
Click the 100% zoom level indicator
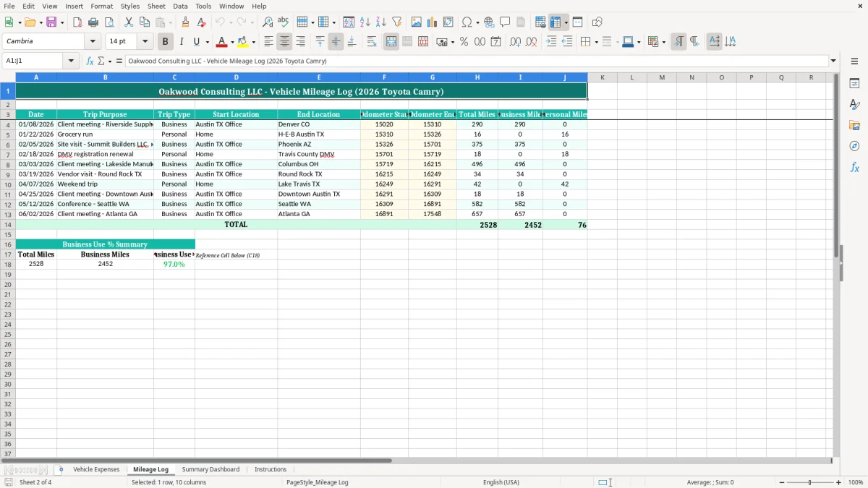point(856,482)
